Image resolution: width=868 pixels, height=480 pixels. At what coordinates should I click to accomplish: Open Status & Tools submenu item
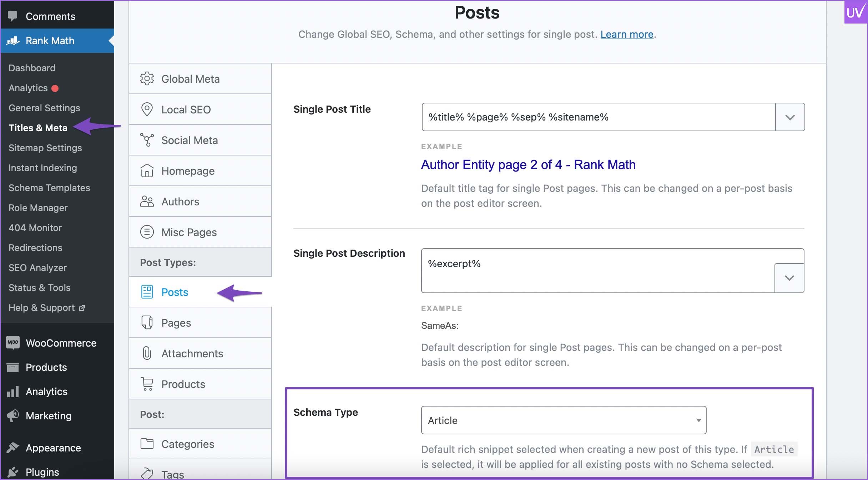40,287
